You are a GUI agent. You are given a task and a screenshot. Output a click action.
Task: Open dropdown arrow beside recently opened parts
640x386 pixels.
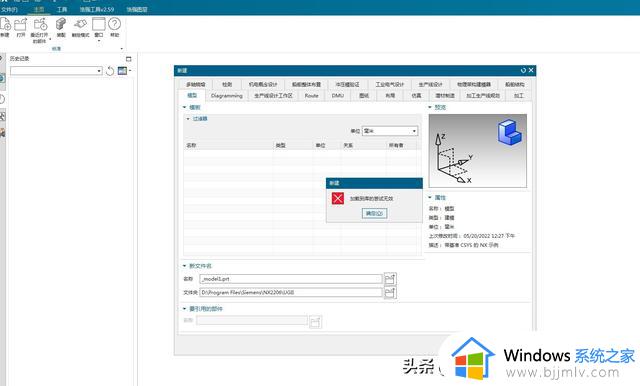[x=50, y=40]
